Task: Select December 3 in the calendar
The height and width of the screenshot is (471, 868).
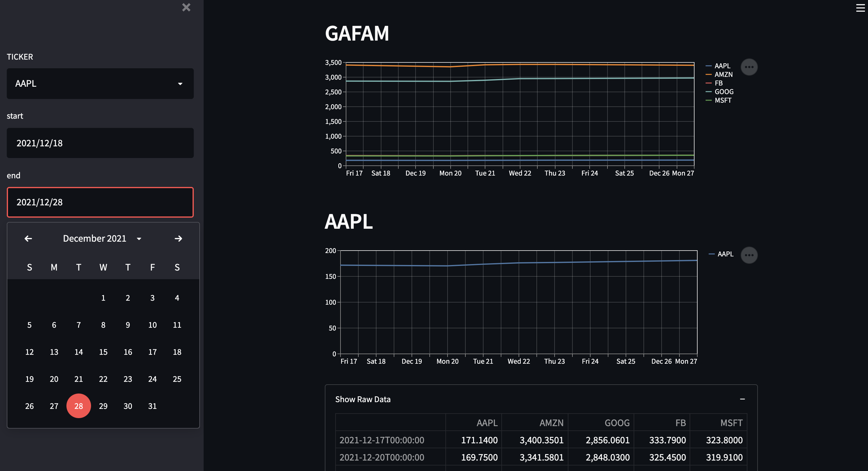Action: click(152, 298)
